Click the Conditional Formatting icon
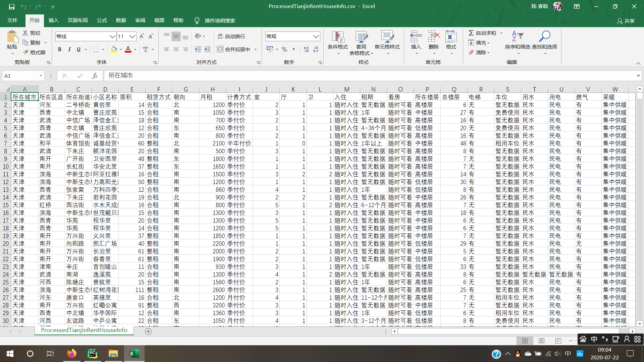Image resolution: width=644 pixels, height=362 pixels. click(x=337, y=38)
